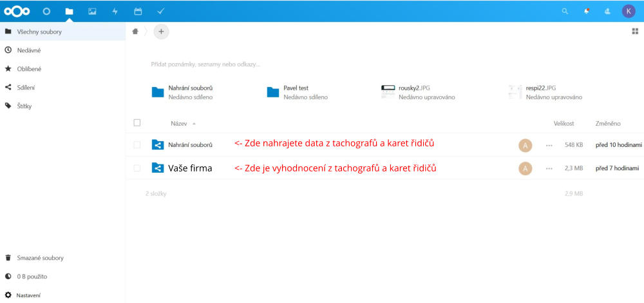This screenshot has height=303, width=644.
Task: Go to home folder breadcrumb
Action: click(135, 31)
